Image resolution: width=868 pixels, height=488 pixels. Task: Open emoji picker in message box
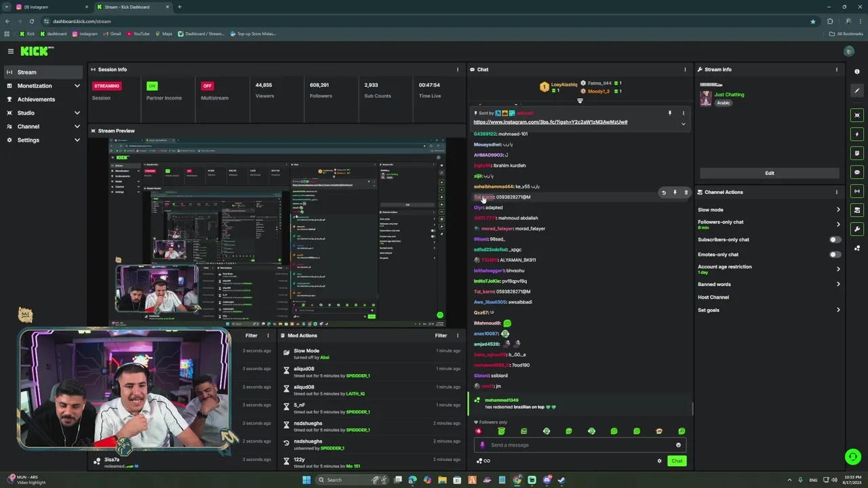678,445
